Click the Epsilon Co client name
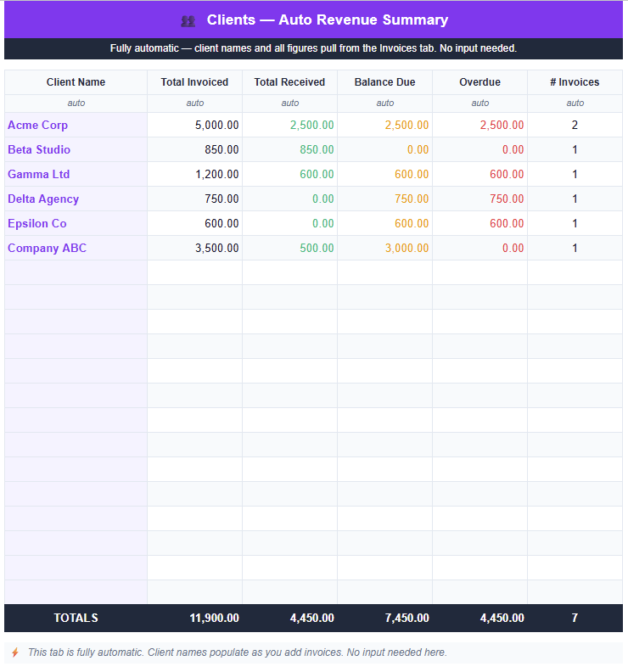 (x=37, y=223)
